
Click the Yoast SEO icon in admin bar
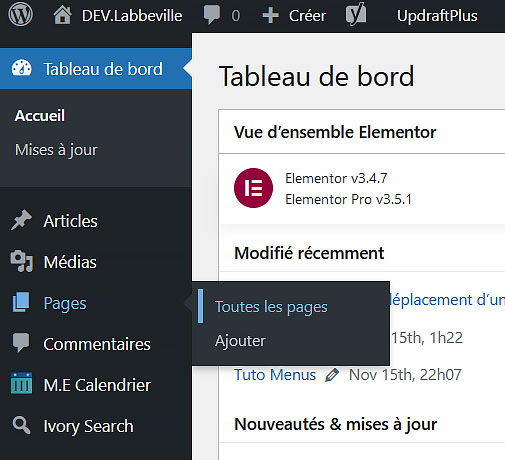[356, 14]
